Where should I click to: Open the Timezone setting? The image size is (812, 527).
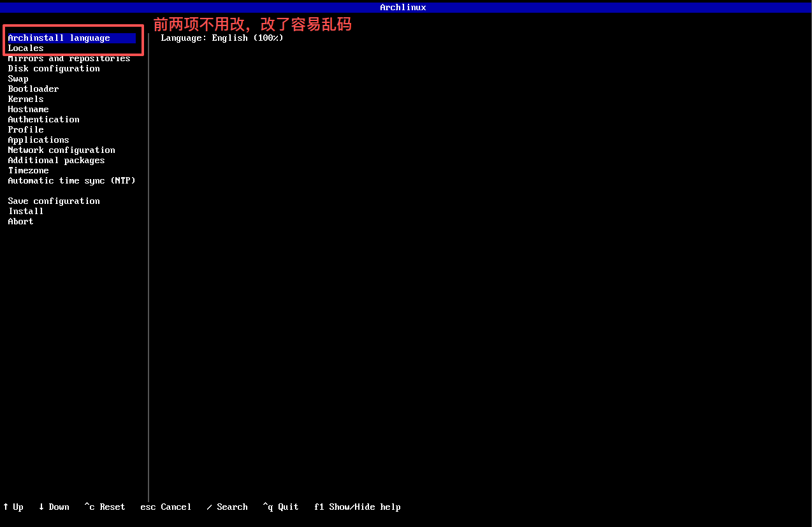click(28, 171)
